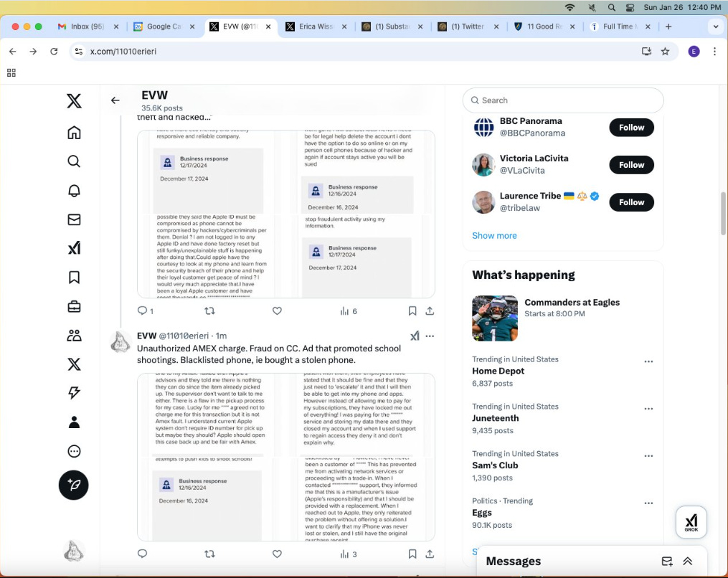Open EVW @11010erieri author link
Screen dimensions: 728x578
point(173,336)
